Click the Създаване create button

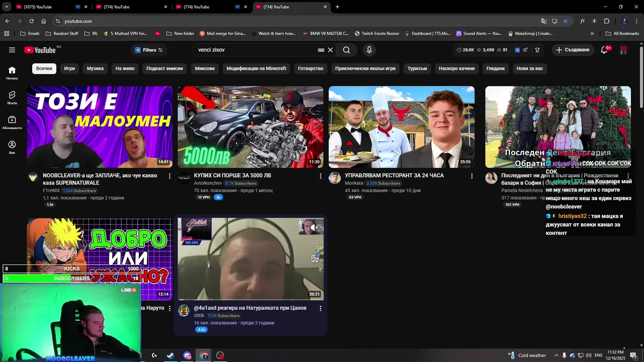572,50
